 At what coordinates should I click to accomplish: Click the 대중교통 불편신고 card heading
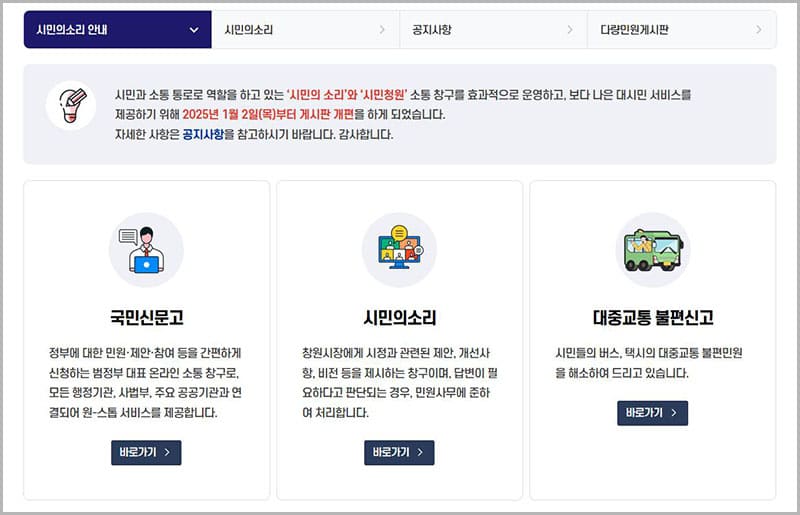653,317
